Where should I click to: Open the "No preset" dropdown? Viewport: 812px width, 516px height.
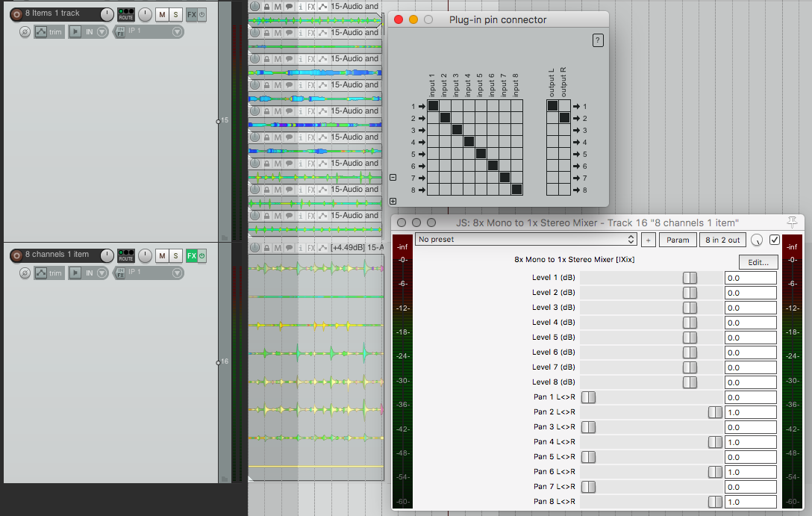(x=525, y=240)
